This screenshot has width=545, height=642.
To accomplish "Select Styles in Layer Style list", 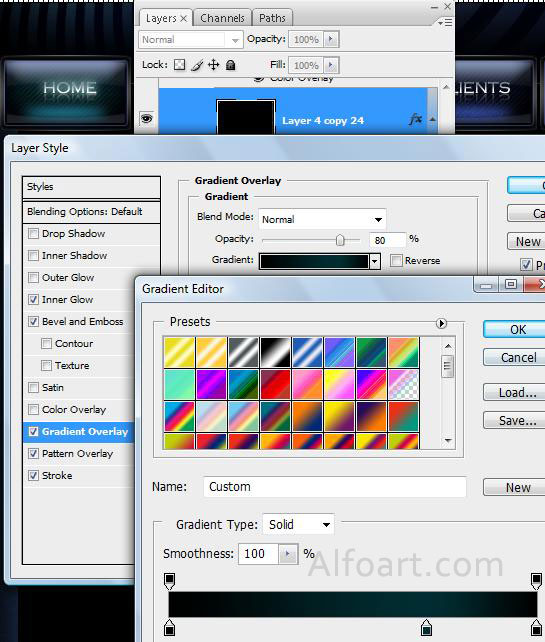I will 91,187.
